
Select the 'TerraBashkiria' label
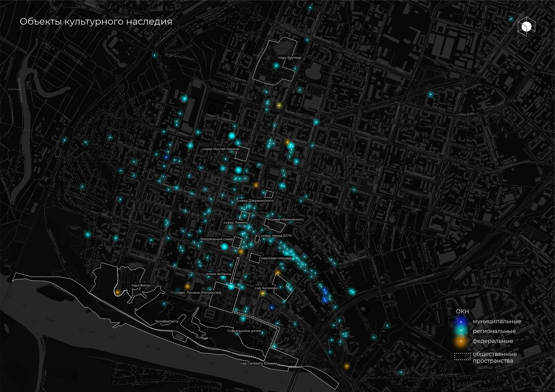(166, 321)
